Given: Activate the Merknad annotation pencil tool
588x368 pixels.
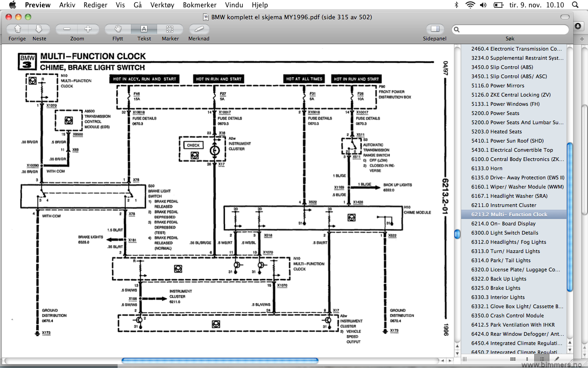Looking at the screenshot, I should click(x=199, y=29).
